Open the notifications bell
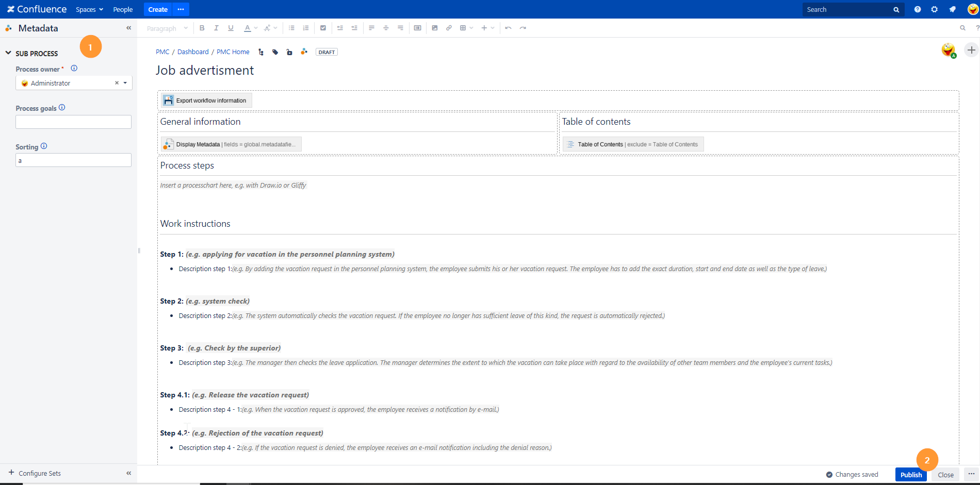 click(952, 9)
